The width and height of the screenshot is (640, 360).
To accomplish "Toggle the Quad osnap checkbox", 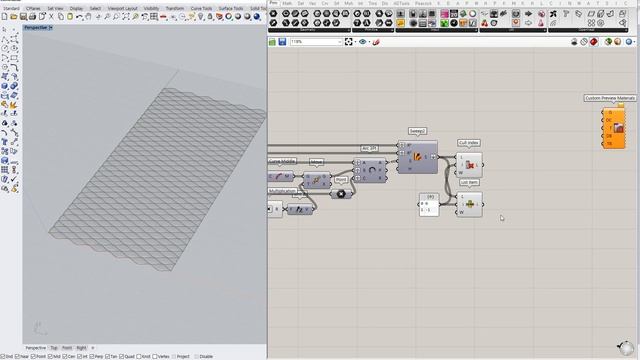I will (x=121, y=357).
